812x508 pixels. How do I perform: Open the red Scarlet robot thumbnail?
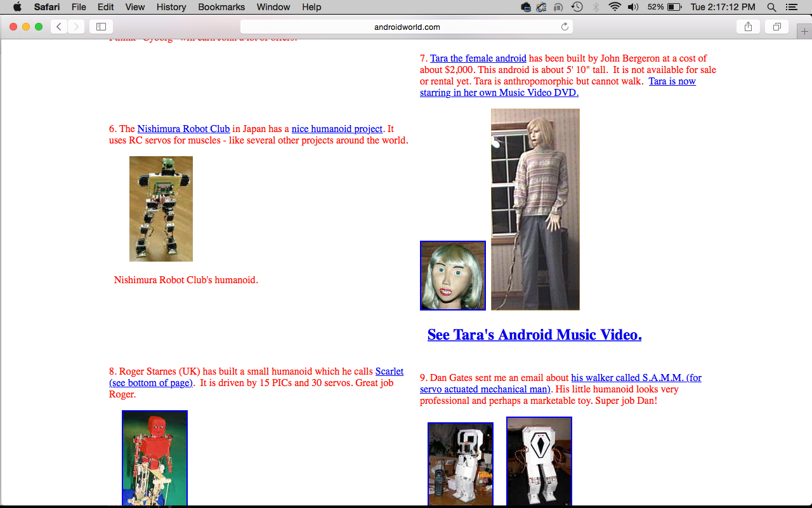pos(155,458)
